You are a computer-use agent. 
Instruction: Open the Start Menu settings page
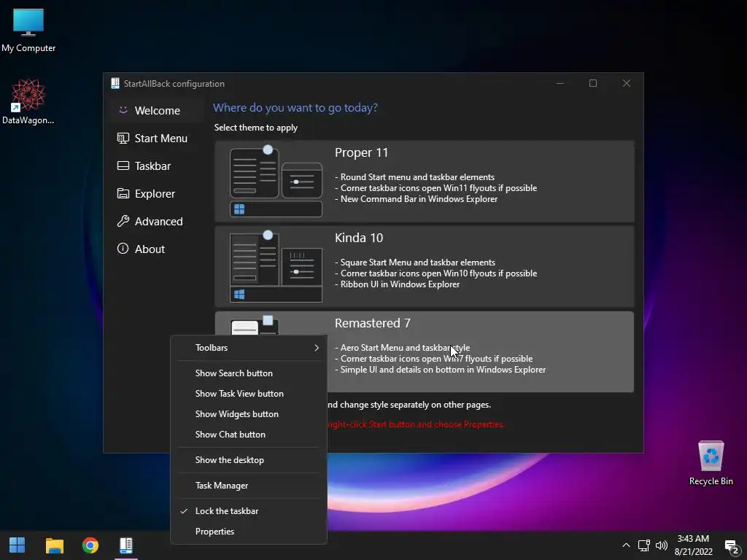(x=157, y=138)
